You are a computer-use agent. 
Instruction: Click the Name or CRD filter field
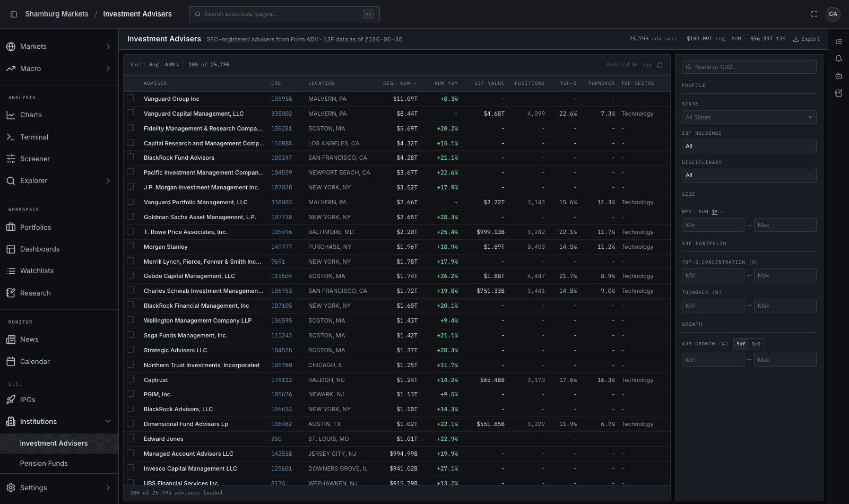pyautogui.click(x=749, y=67)
